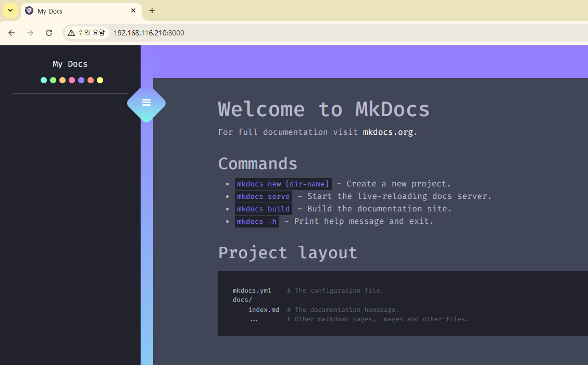Click the diamond hamburger menu toggle
This screenshot has height=365, width=588.
click(x=146, y=103)
